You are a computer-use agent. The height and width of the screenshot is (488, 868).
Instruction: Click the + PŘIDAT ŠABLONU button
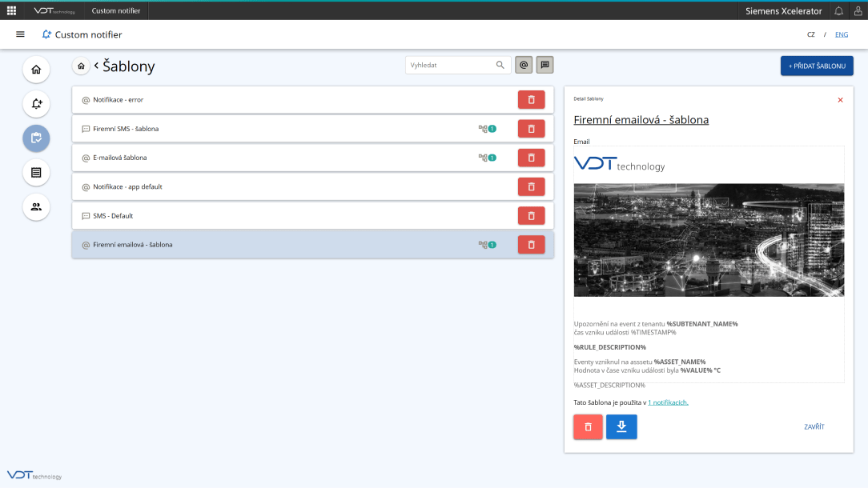point(817,66)
